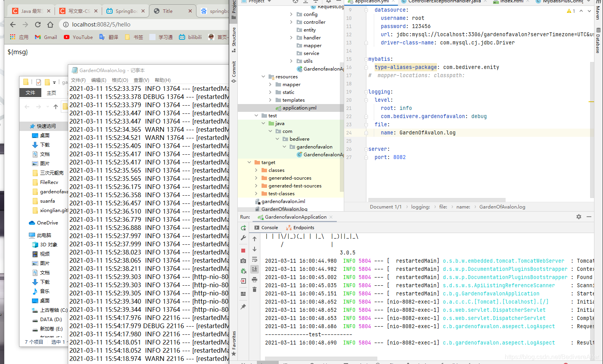603x364 pixels.
Task: Expand the controller package node
Action: click(x=291, y=22)
